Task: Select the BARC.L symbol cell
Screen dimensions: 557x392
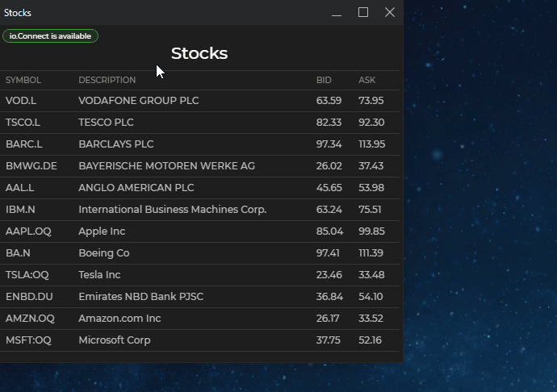Action: pos(23,144)
